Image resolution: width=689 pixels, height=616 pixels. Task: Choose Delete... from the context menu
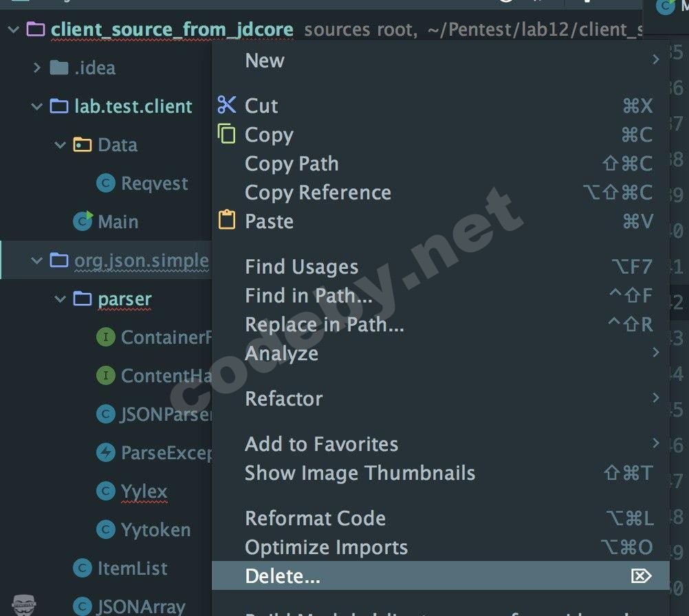pos(441,575)
